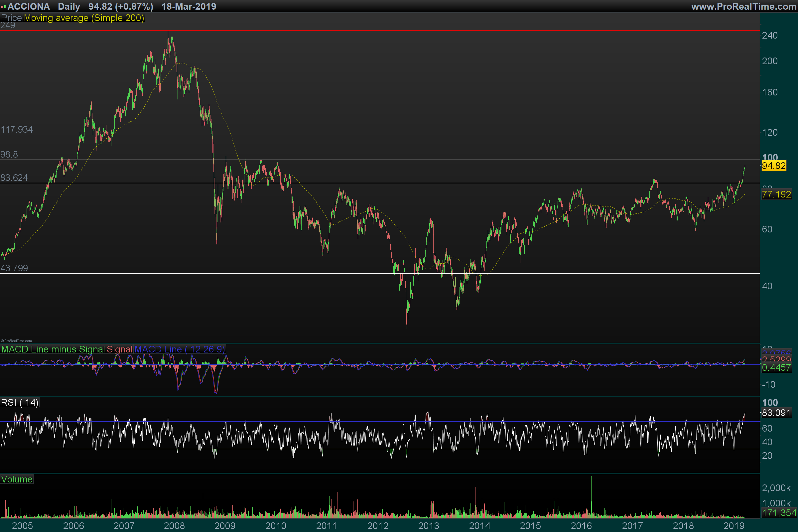
Task: Click the yellow 94.82 current price tag
Action: (774, 166)
